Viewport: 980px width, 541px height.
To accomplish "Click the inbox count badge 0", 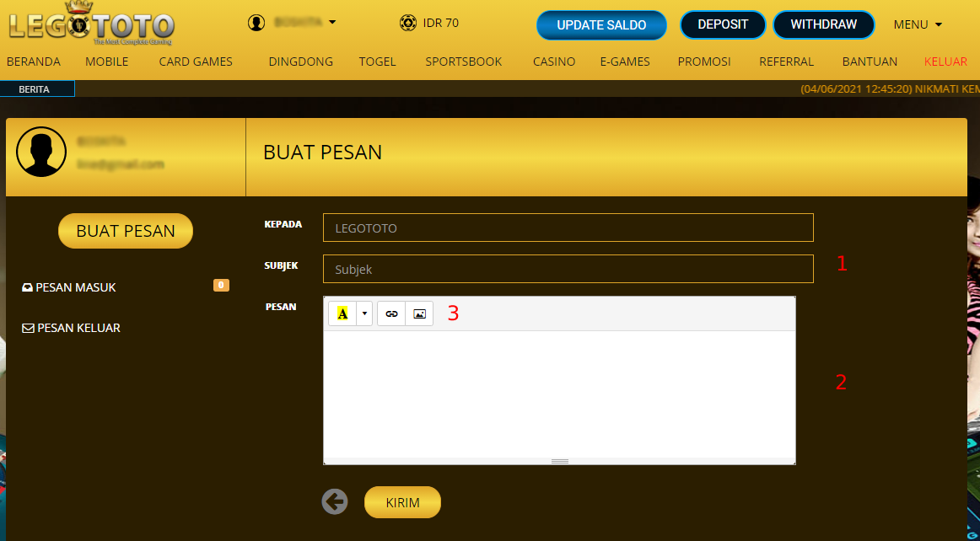I will pyautogui.click(x=221, y=286).
